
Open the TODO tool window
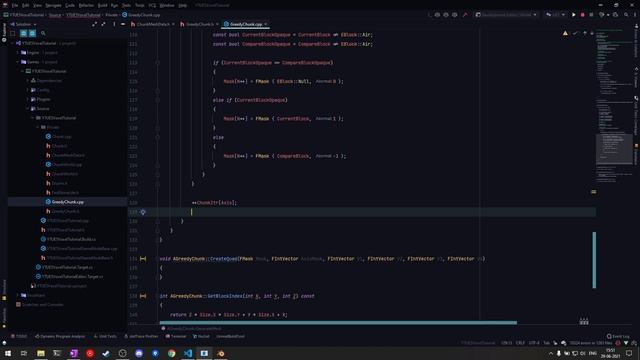(19, 336)
